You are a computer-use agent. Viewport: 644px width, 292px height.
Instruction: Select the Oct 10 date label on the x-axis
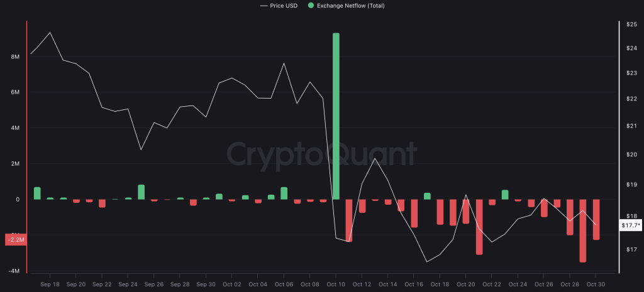(336, 284)
